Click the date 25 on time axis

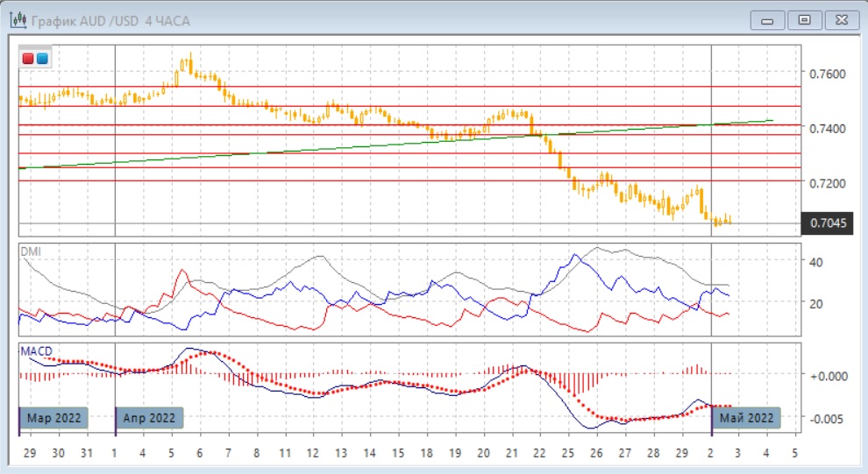[x=567, y=454]
